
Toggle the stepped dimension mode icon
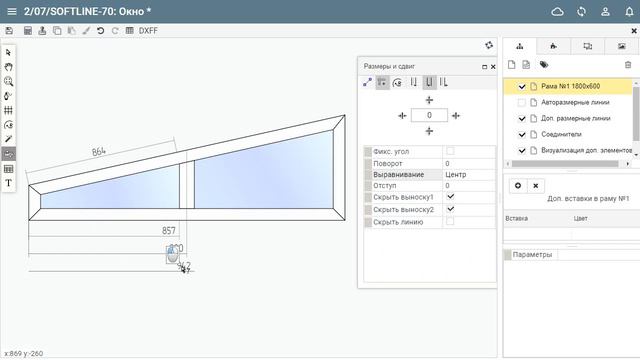(382, 82)
